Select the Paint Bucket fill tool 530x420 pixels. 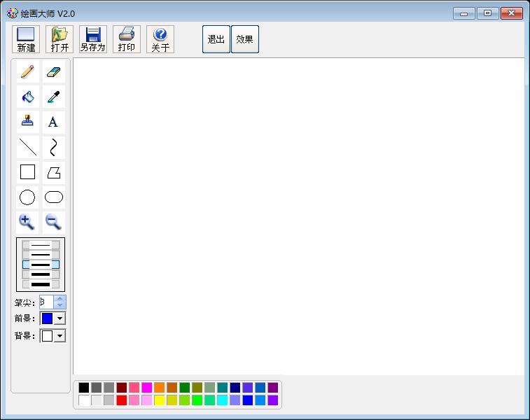[28, 97]
